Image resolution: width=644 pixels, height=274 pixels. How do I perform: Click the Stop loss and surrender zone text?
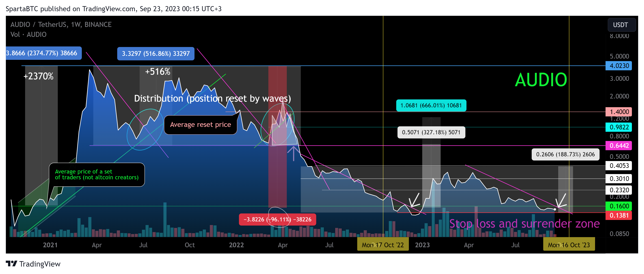tap(524, 223)
